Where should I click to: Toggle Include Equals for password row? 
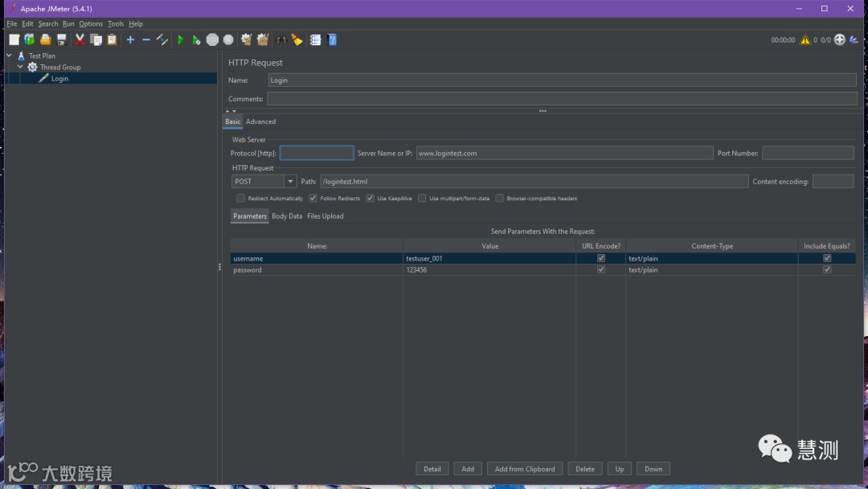(x=826, y=269)
